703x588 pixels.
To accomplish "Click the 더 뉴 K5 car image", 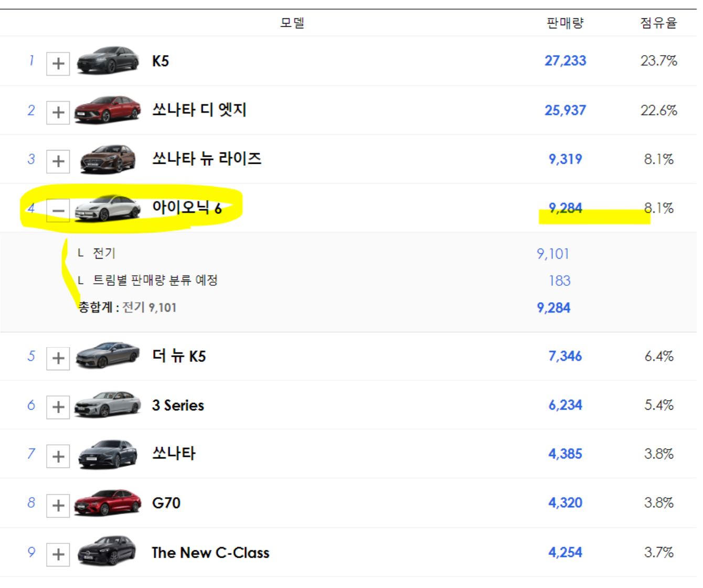I will click(x=108, y=355).
